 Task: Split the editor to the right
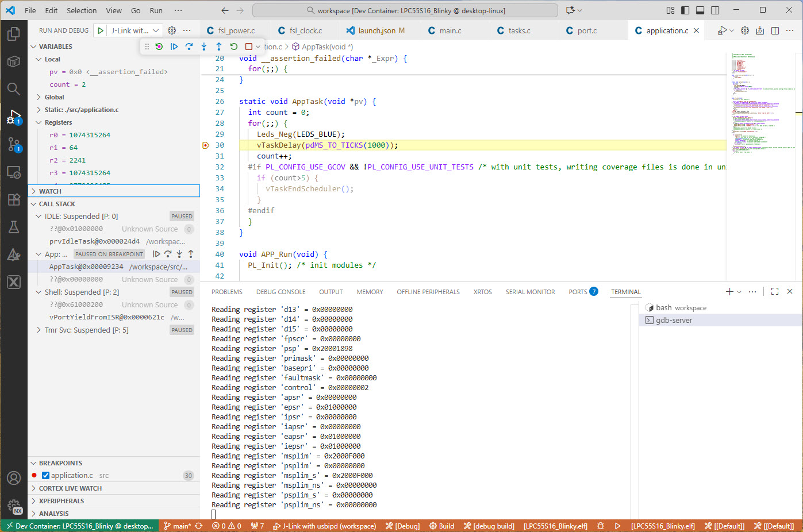[775, 30]
